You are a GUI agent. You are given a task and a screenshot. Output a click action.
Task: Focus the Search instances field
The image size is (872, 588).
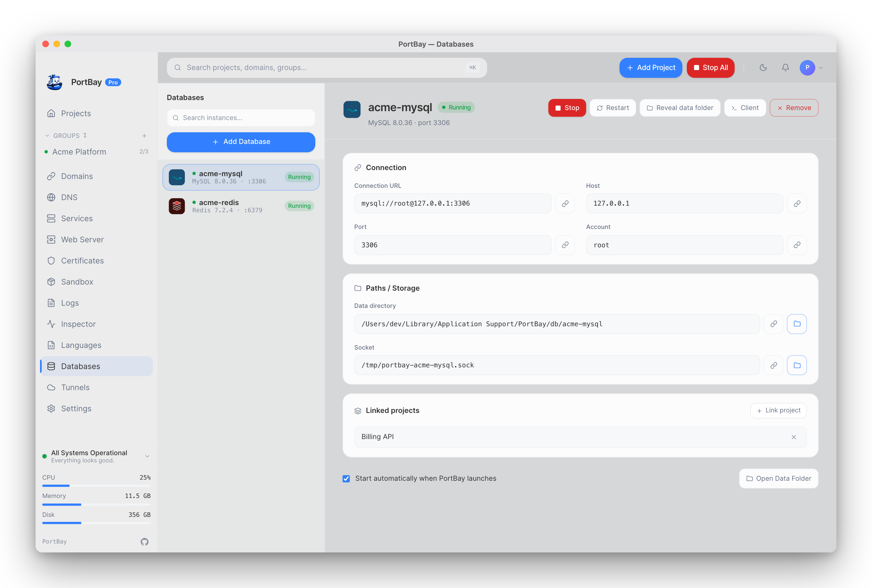[241, 118]
